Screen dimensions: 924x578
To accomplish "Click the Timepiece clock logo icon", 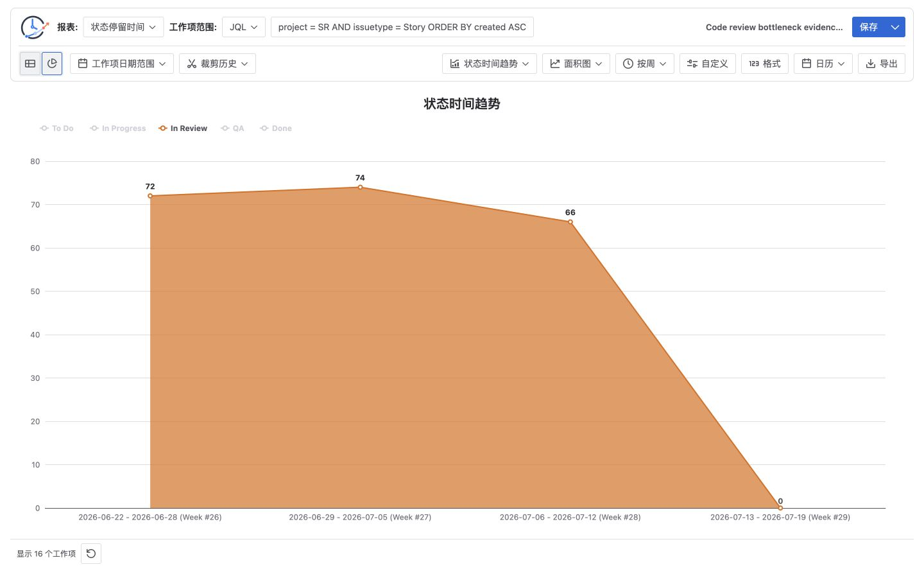I will click(34, 27).
